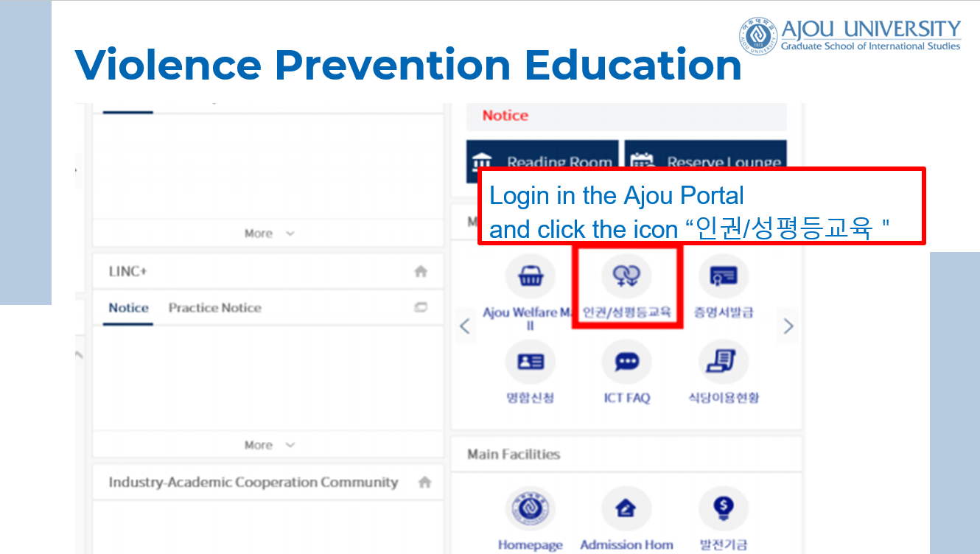Expand More below the LINC+ notice list

[x=269, y=445]
